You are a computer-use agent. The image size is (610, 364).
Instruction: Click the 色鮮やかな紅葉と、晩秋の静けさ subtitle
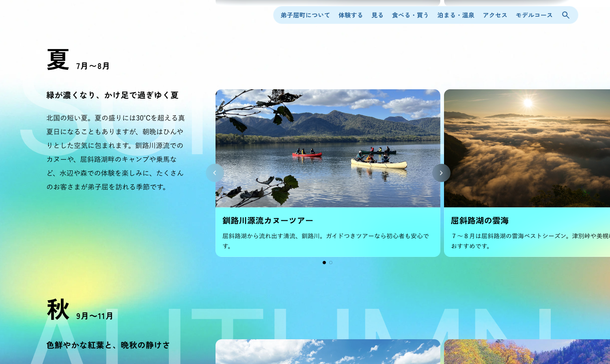tap(108, 345)
